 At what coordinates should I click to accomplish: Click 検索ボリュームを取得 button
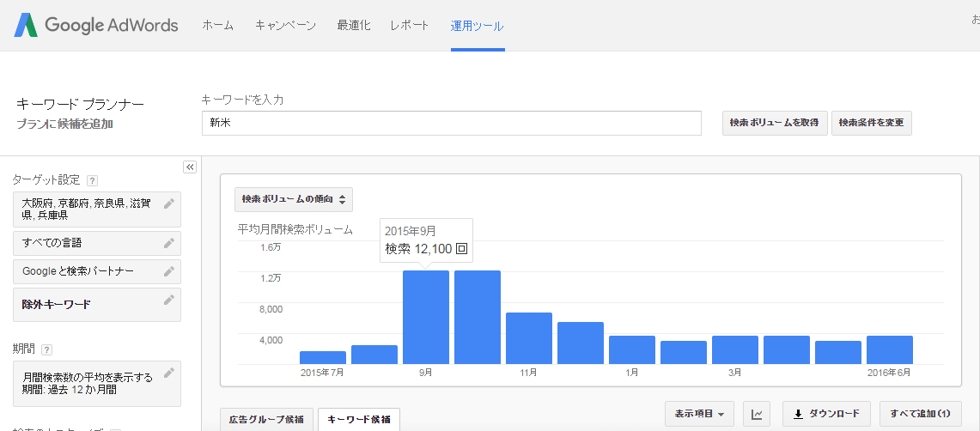pos(775,123)
